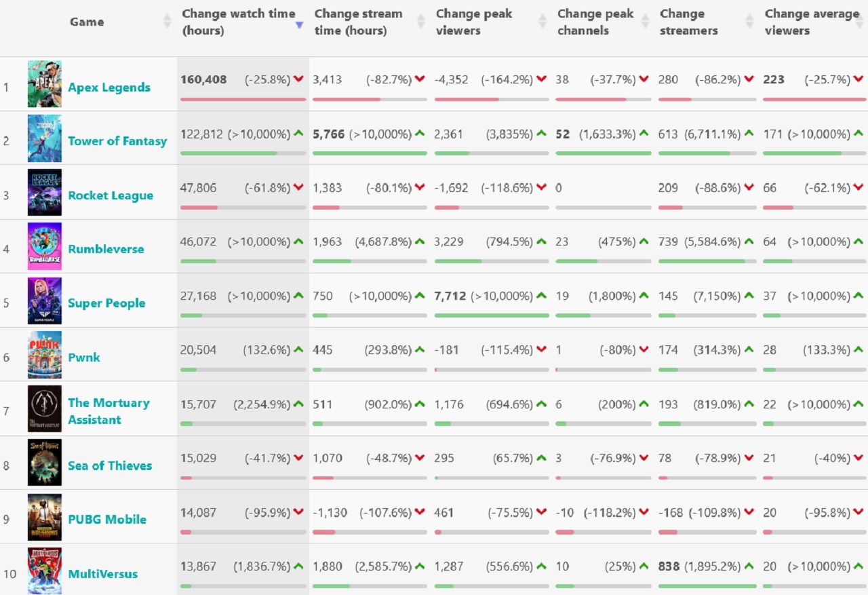Sort by Change watch time (hours) column
The image size is (868, 595).
pyautogui.click(x=239, y=22)
